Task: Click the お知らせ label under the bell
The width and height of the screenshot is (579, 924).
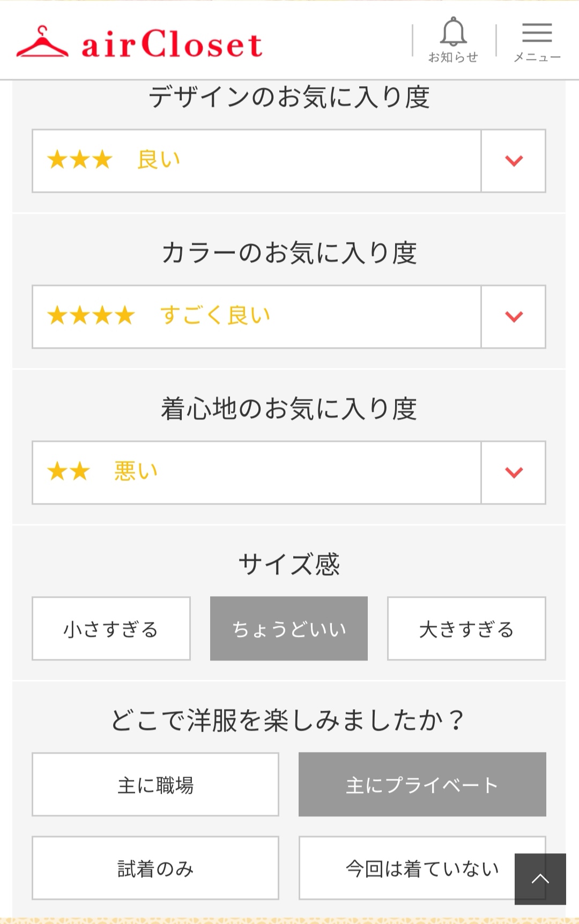Action: [453, 57]
